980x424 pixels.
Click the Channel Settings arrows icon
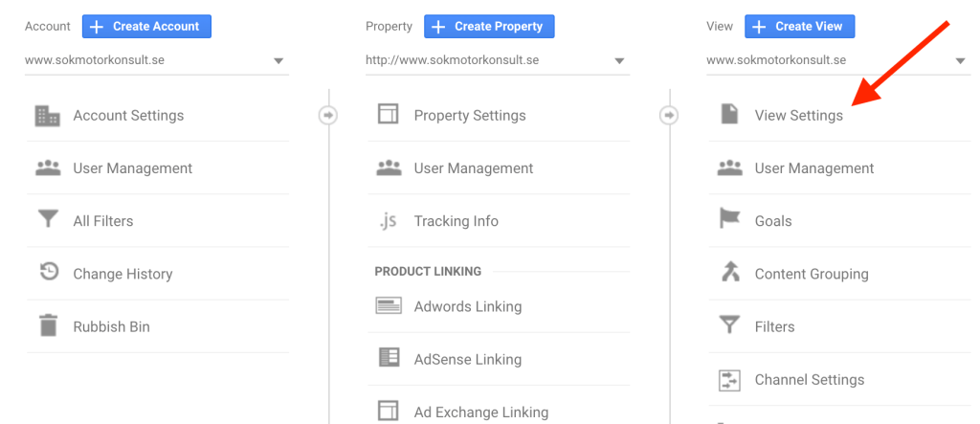729,380
